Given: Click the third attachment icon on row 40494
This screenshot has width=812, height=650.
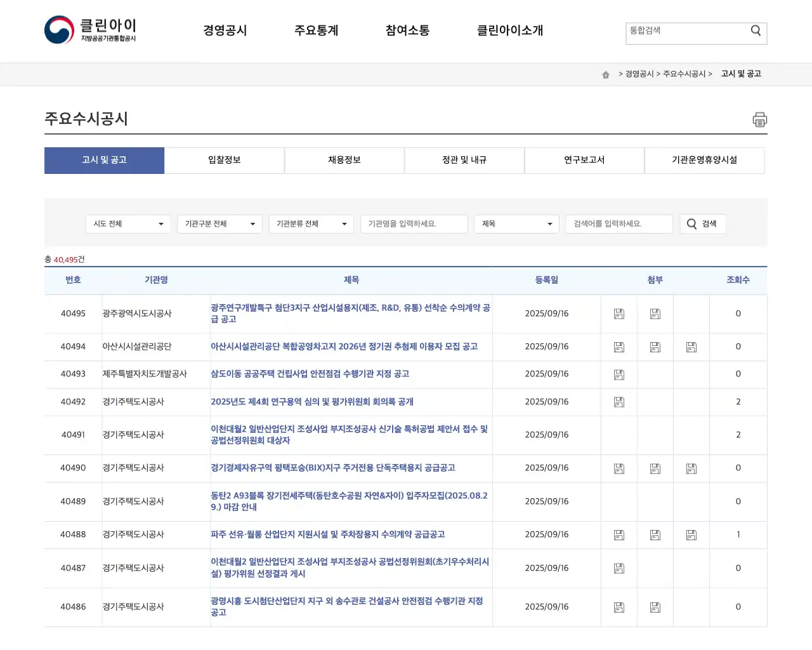Looking at the screenshot, I should tap(691, 347).
